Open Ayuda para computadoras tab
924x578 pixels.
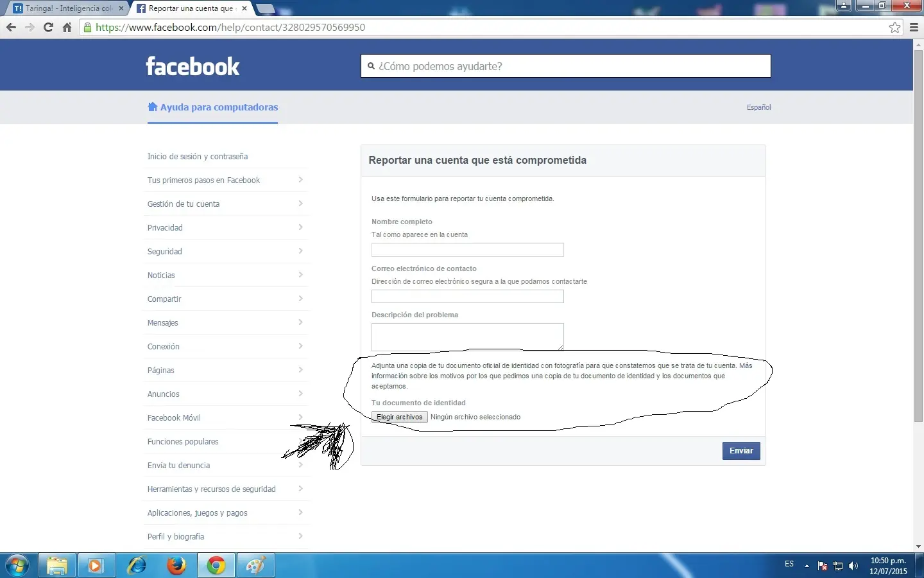tap(213, 107)
